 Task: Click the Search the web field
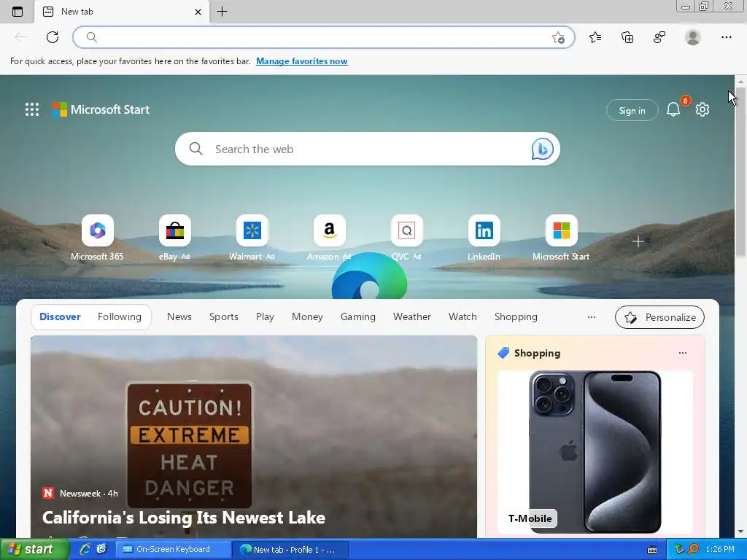(x=367, y=149)
